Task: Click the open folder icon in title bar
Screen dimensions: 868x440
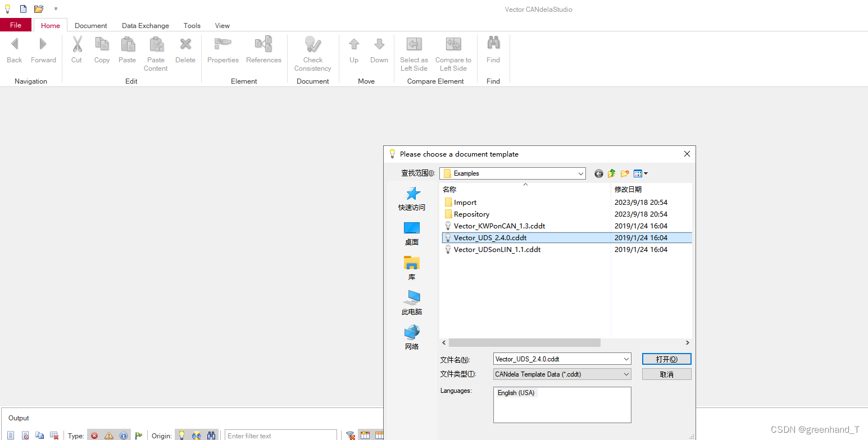Action: point(38,9)
